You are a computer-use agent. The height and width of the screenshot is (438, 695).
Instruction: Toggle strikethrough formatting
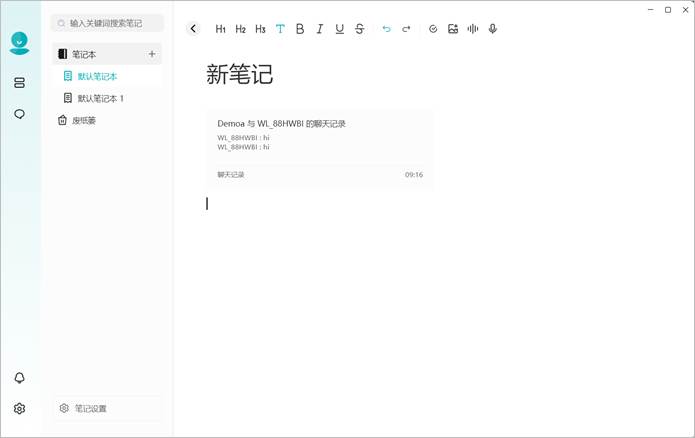[359, 29]
